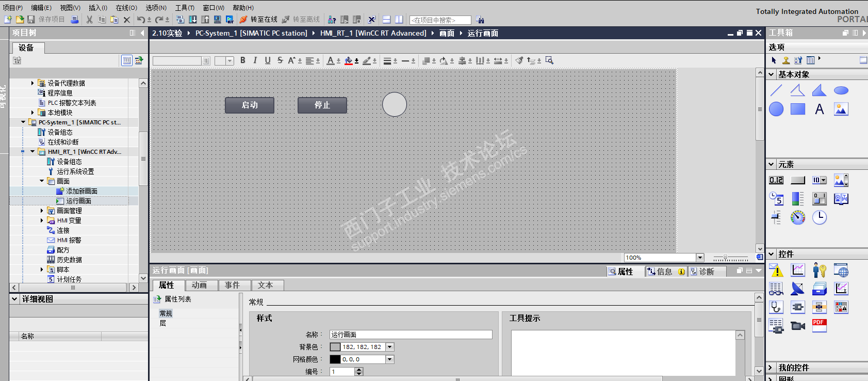
Task: Expand the 脚本 tree node
Action: (42, 269)
